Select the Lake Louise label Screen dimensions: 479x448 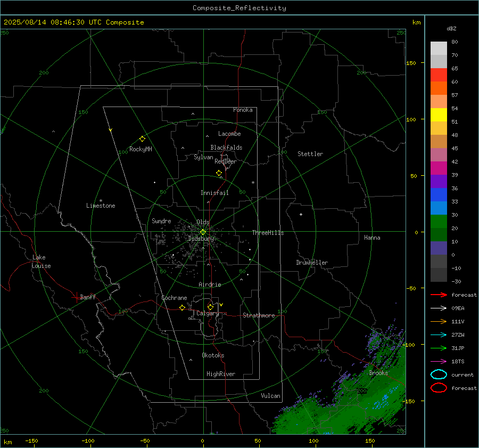coord(41,262)
